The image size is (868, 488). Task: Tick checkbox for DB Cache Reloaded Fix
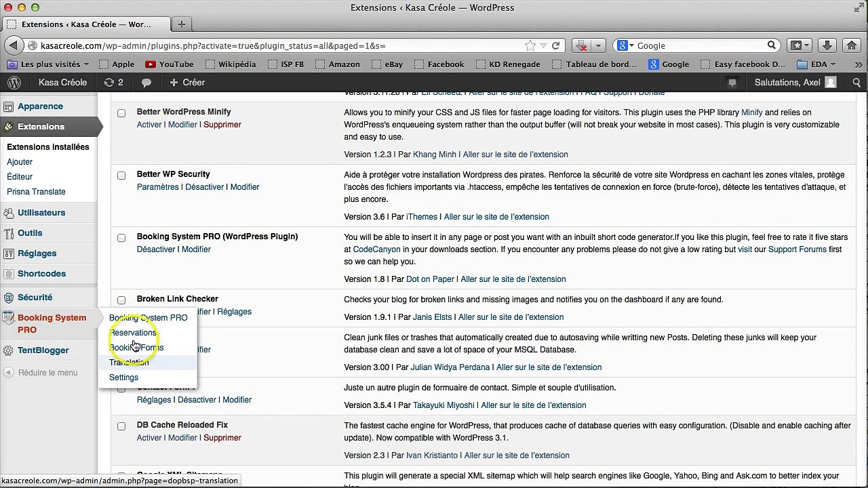121,426
